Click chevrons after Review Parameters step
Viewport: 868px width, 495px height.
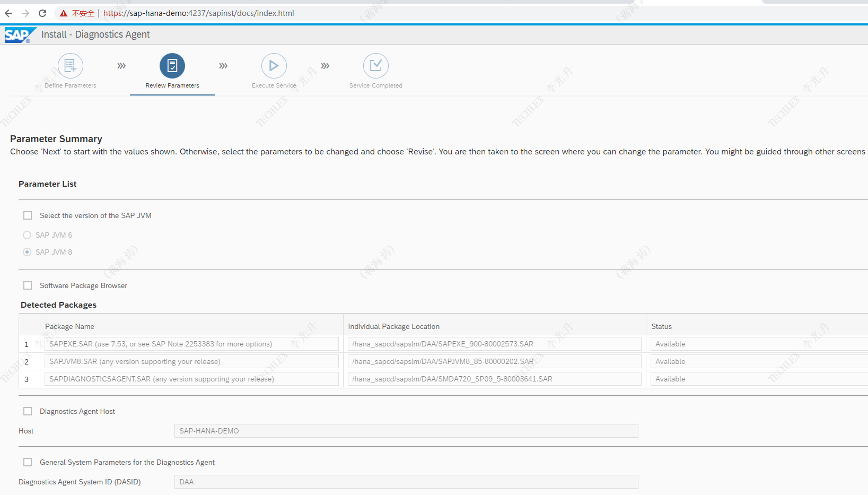point(223,66)
